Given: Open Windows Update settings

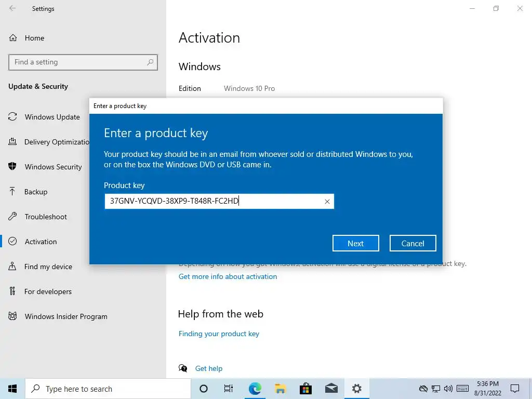Looking at the screenshot, I should (x=52, y=117).
